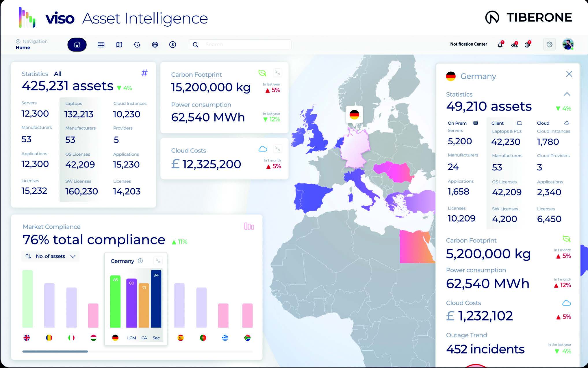This screenshot has height=368, width=588.
Task: Open the No. of assets dropdown
Action: click(x=50, y=256)
